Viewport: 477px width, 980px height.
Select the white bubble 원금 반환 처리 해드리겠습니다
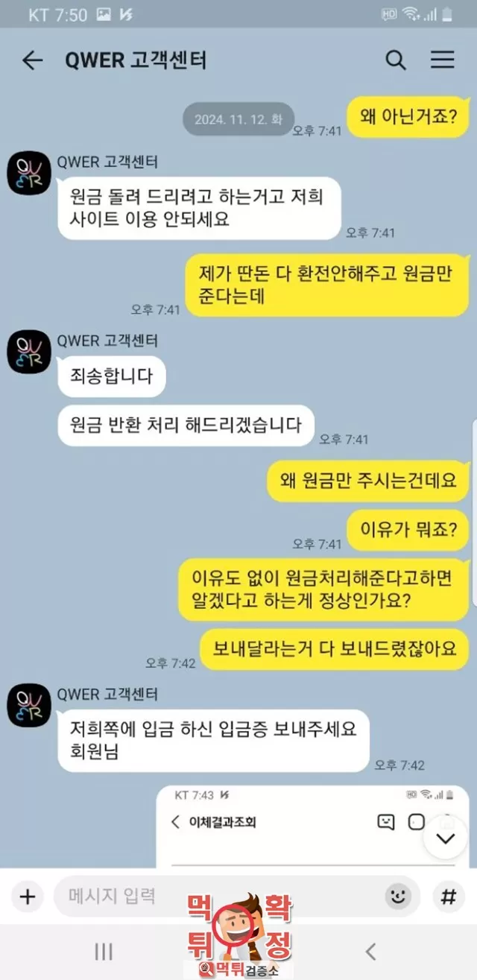click(186, 426)
